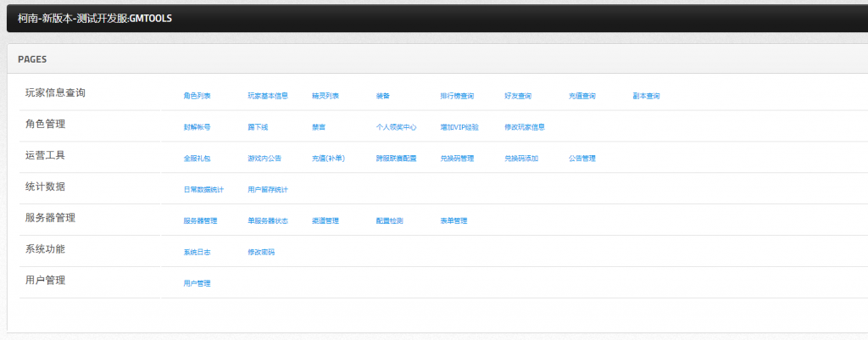Open the 兑换码管理 link
This screenshot has width=868, height=340.
click(x=457, y=159)
